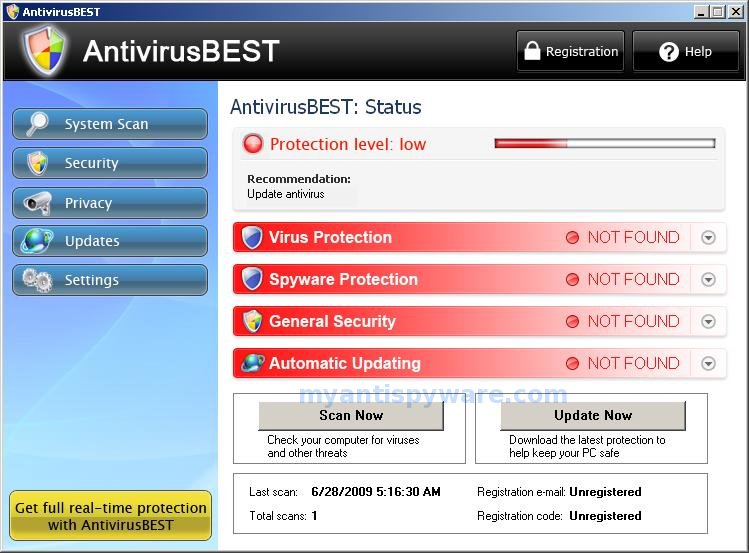Click the 'Update antivirus' recommendation text
749x553 pixels.
(x=286, y=194)
